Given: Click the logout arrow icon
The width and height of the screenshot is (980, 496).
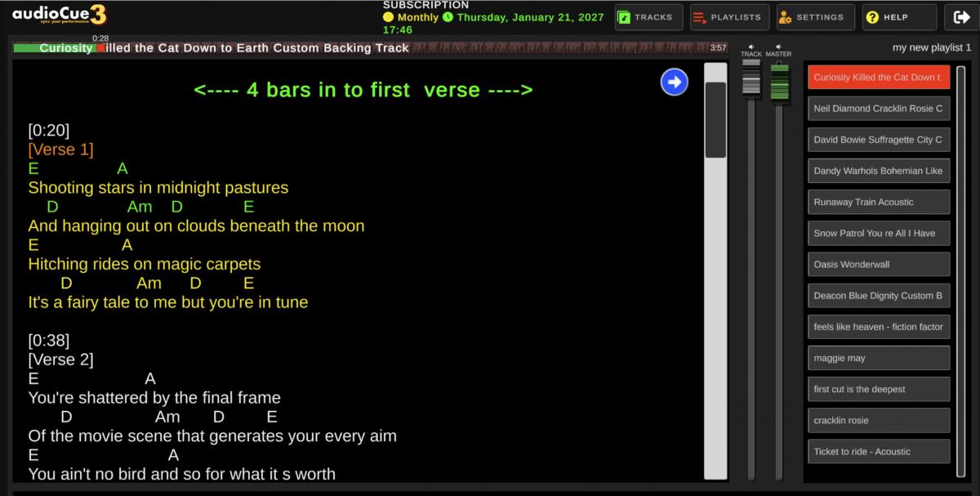Looking at the screenshot, I should [x=958, y=17].
